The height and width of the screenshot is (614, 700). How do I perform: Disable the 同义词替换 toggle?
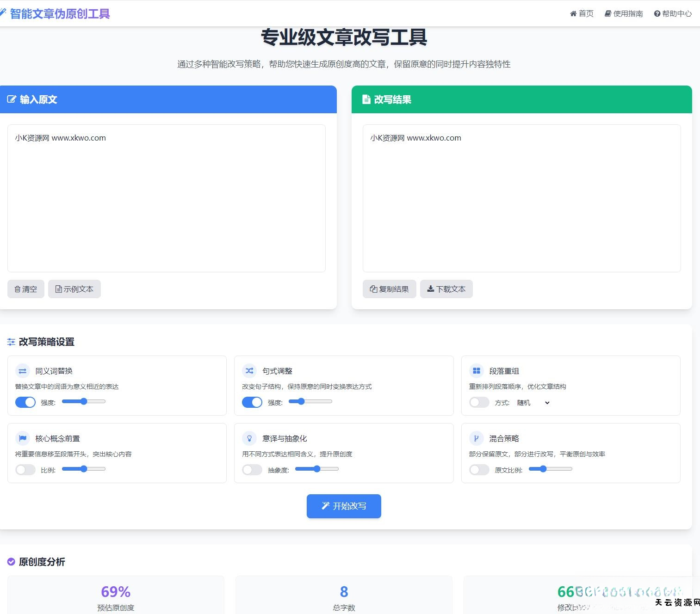coord(25,402)
